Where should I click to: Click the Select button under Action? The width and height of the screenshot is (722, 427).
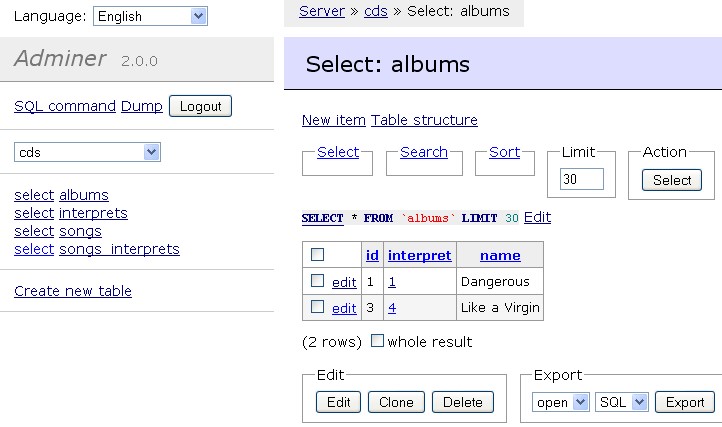(672, 180)
